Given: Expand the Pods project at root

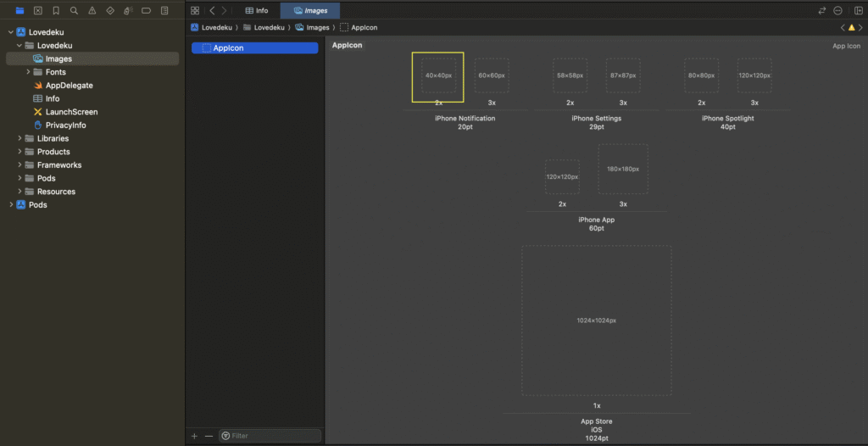Looking at the screenshot, I should pyautogui.click(x=11, y=205).
